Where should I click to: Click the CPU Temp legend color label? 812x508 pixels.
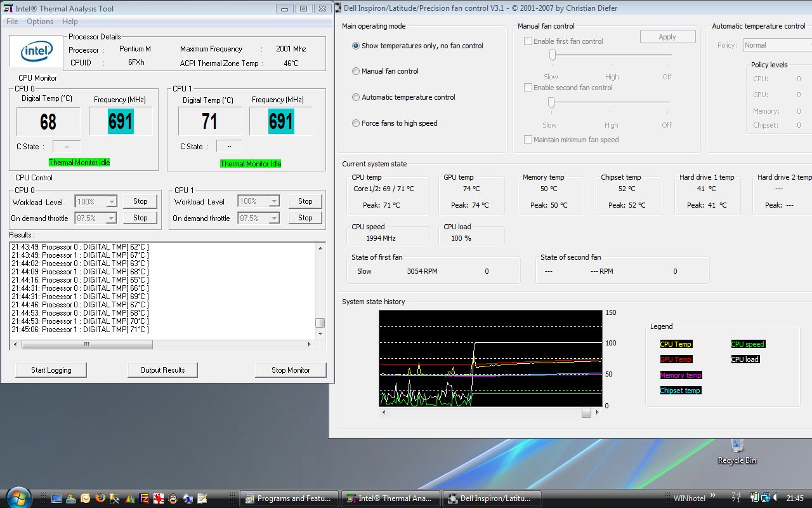tap(676, 344)
